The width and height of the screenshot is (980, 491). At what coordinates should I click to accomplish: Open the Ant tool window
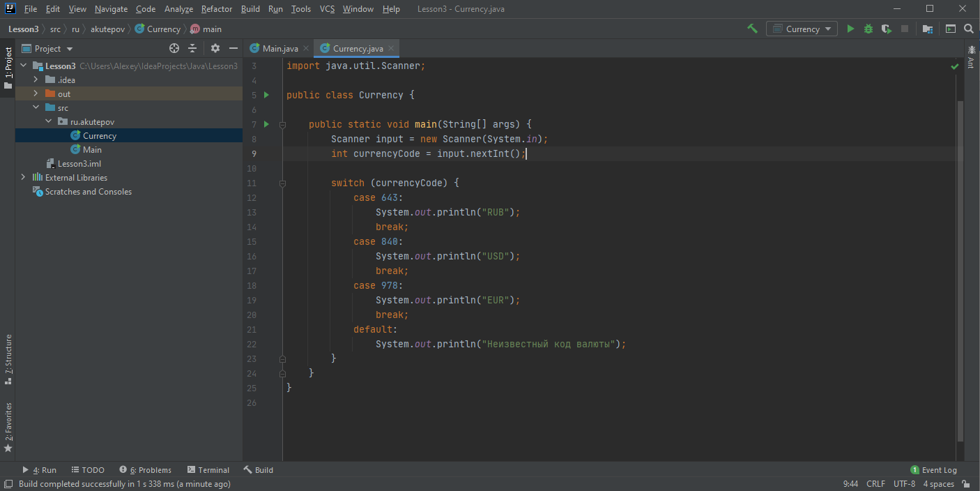[x=971, y=56]
